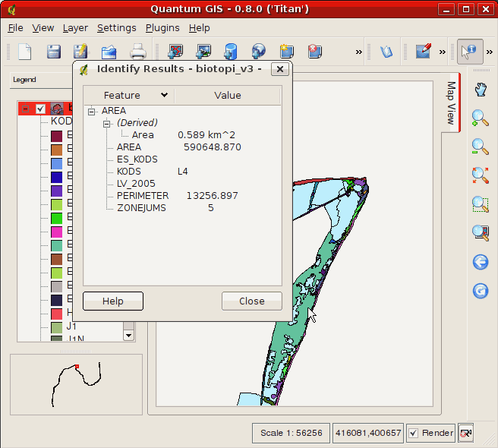The height and width of the screenshot is (448, 498).
Task: Click the Add Vector Layer icon
Action: [x=175, y=52]
